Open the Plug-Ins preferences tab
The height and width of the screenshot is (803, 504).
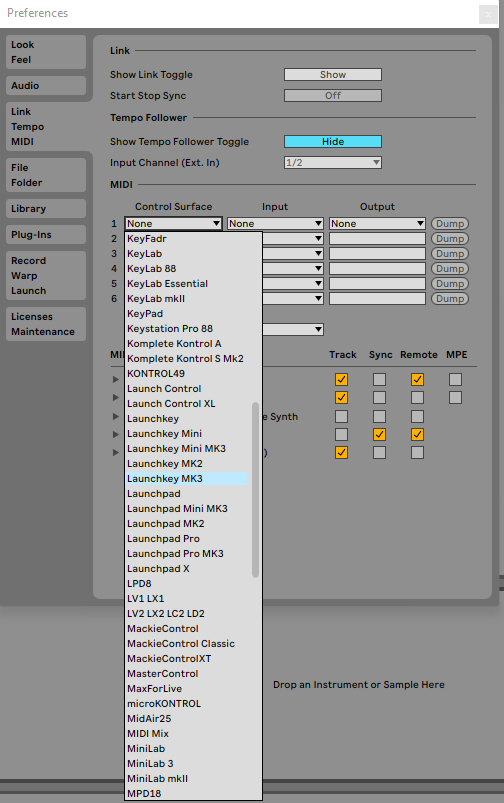pyautogui.click(x=46, y=235)
